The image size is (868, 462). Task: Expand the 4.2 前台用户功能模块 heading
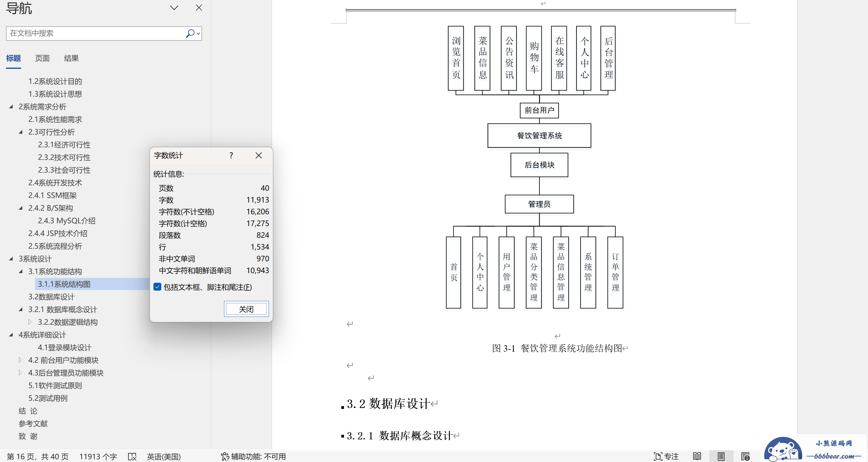21,360
